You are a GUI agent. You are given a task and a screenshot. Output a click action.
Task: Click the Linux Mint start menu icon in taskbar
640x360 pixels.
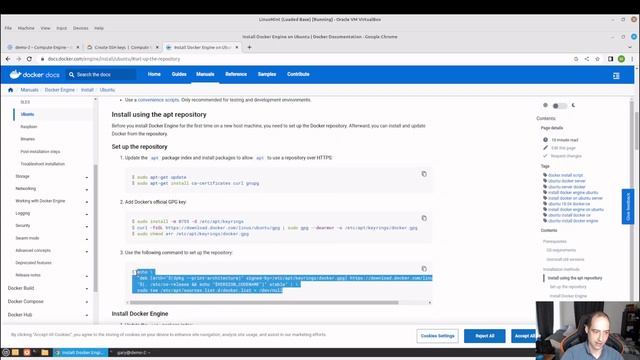(6, 352)
